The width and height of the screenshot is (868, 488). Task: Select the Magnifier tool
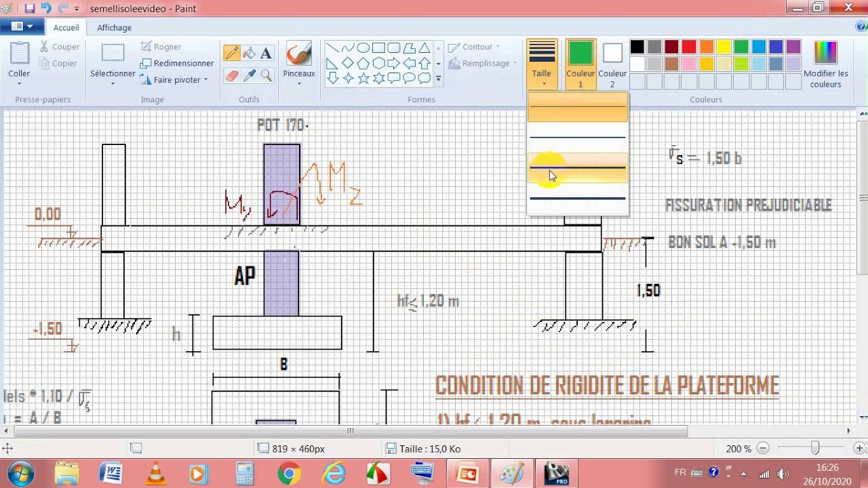pos(266,76)
